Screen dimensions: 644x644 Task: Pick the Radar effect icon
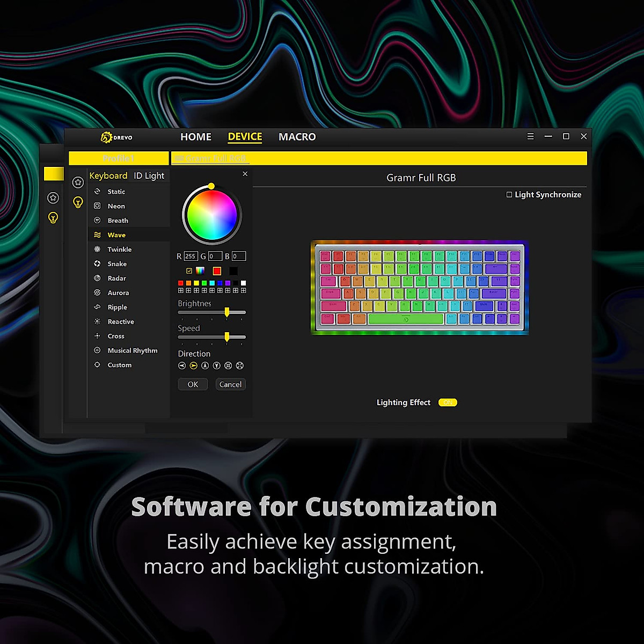pos(97,279)
